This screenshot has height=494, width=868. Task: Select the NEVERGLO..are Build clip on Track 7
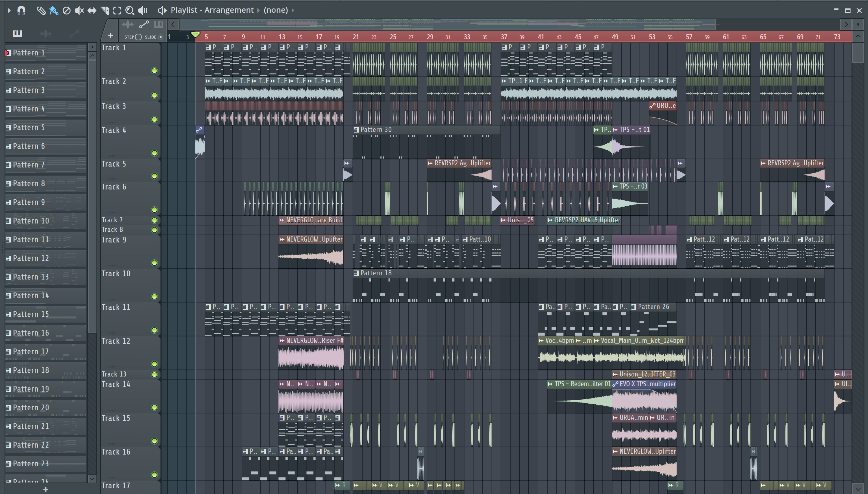pos(311,220)
